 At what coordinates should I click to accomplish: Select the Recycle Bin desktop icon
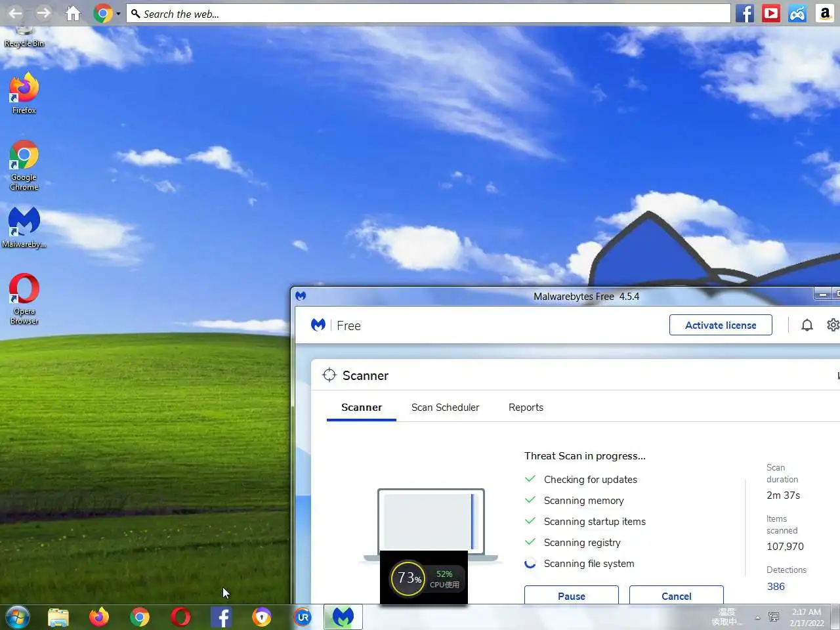point(24,37)
